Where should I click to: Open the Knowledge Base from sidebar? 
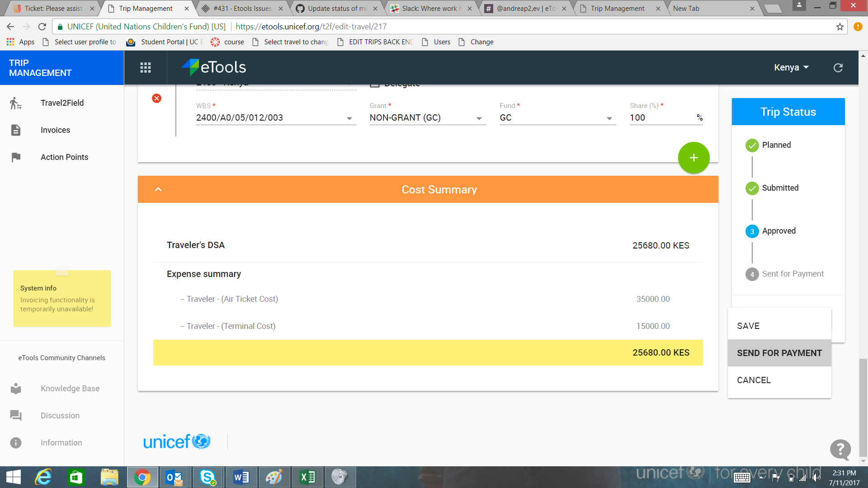[70, 388]
